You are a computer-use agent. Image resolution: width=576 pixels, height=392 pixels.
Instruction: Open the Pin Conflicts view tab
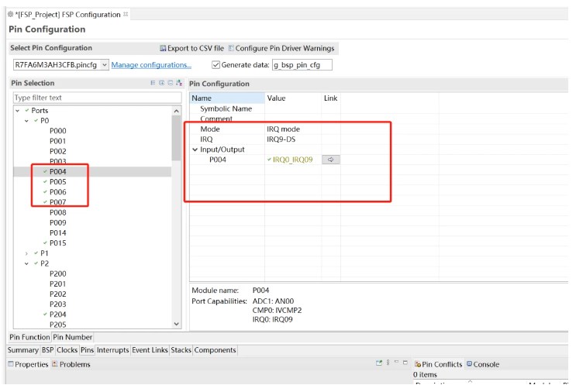(x=439, y=364)
